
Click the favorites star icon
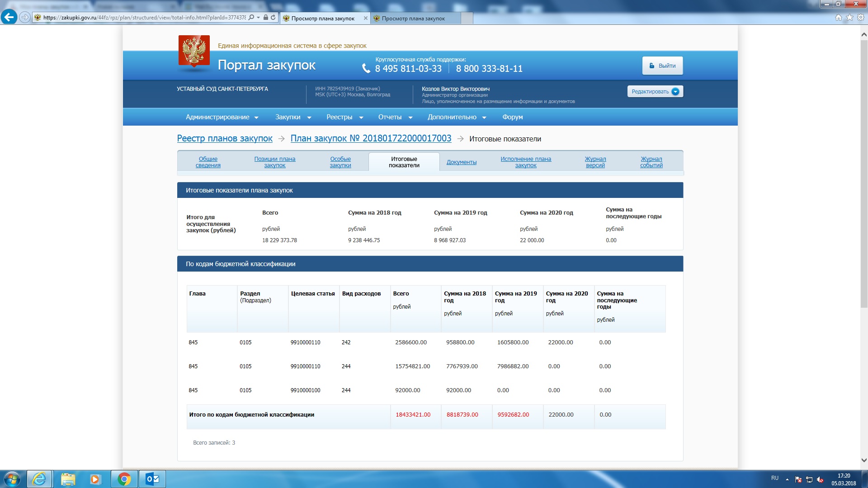pos(849,18)
